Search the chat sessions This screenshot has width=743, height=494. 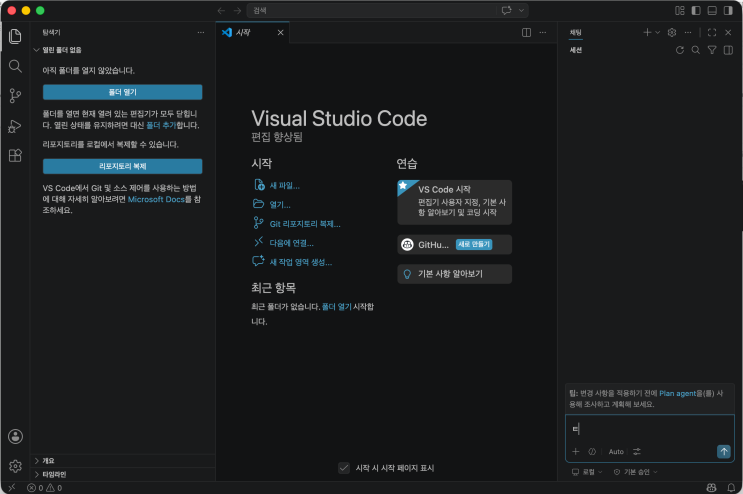(696, 50)
